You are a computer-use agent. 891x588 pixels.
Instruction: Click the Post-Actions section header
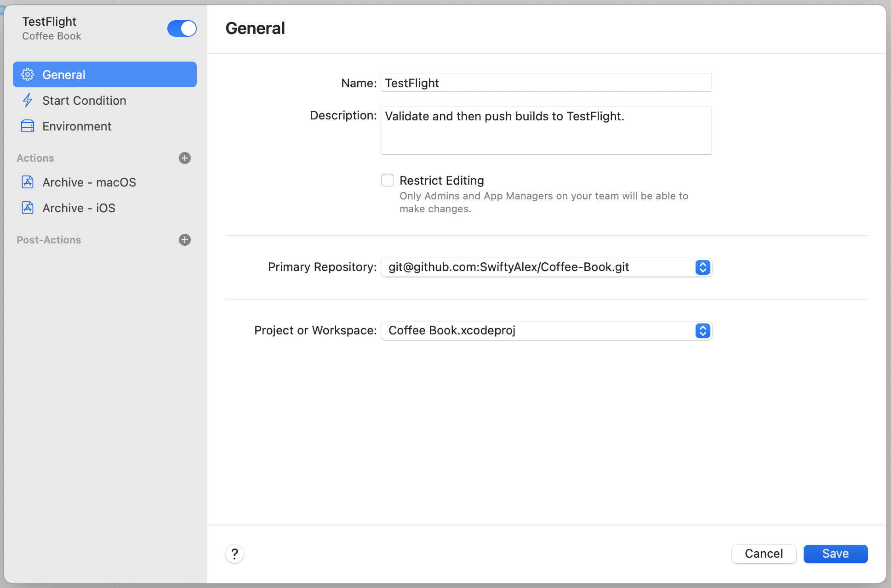49,240
